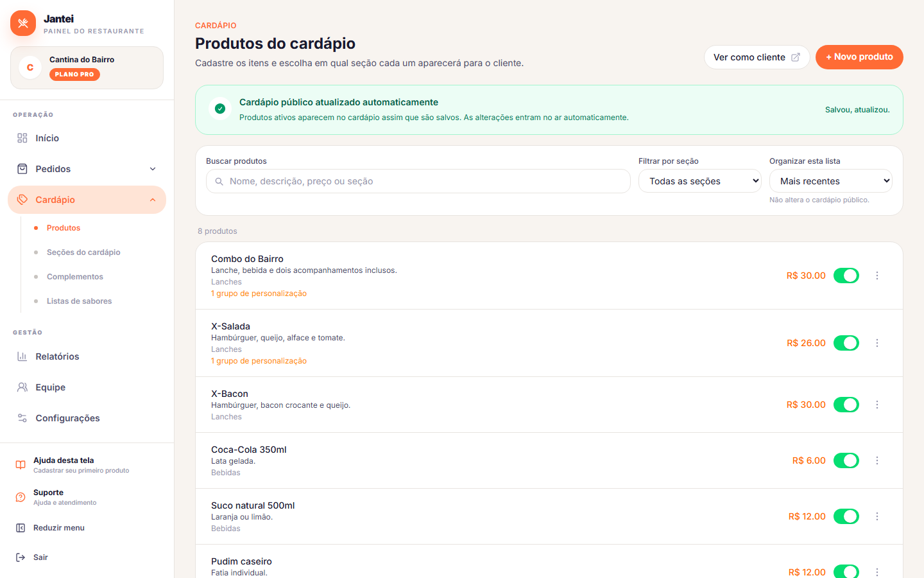The height and width of the screenshot is (578, 924).
Task: Click Sair to log out
Action: coord(40,557)
